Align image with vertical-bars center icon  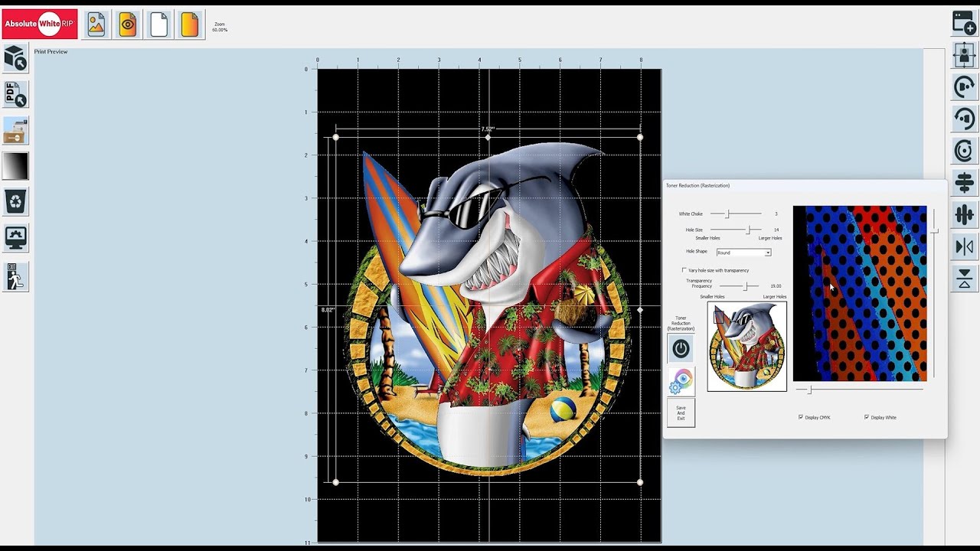pos(964,215)
